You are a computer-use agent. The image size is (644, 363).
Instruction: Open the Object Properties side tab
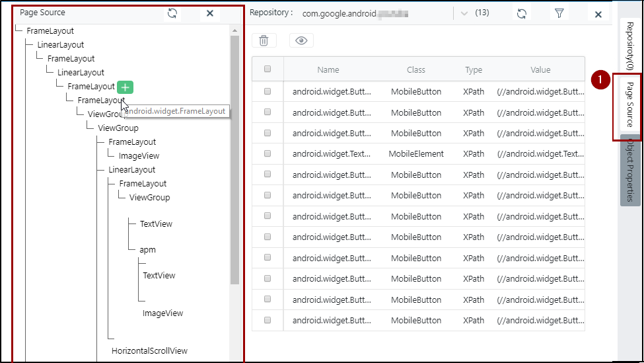[630, 171]
